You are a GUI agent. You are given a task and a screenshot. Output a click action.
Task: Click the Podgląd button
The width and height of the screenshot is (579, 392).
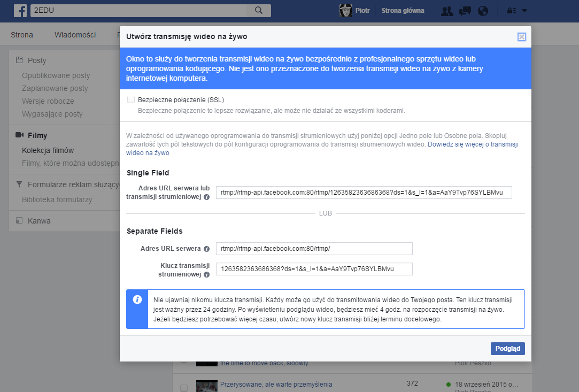508,348
